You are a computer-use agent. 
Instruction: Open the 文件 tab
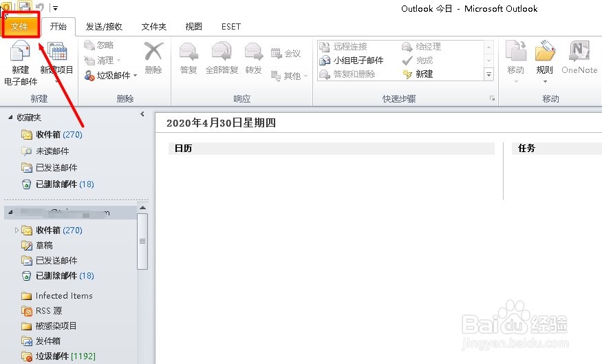(x=20, y=26)
